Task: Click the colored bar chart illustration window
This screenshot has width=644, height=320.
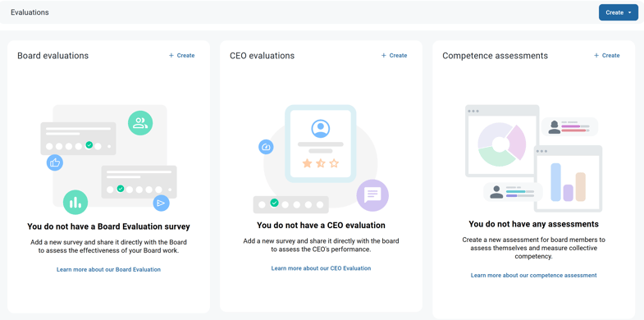Action: click(x=568, y=179)
